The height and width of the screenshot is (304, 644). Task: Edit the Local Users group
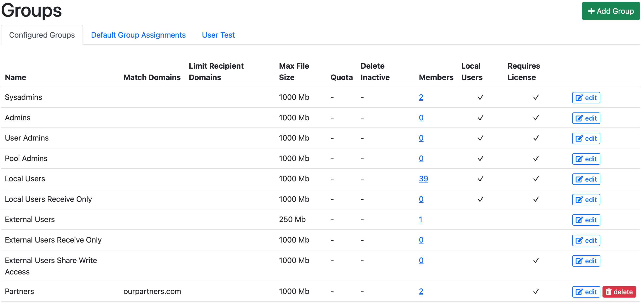coord(586,179)
